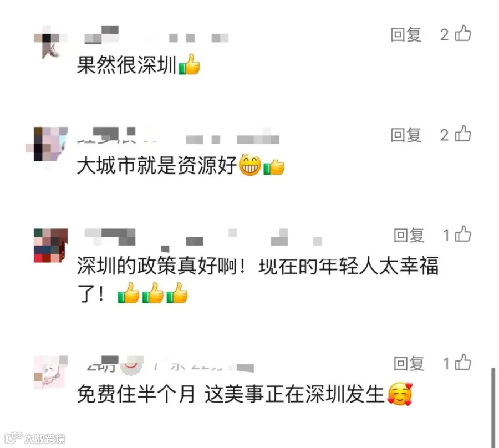Click the hearts smiley emoji in last comment
Screen dimensions: 499x448
point(400,394)
